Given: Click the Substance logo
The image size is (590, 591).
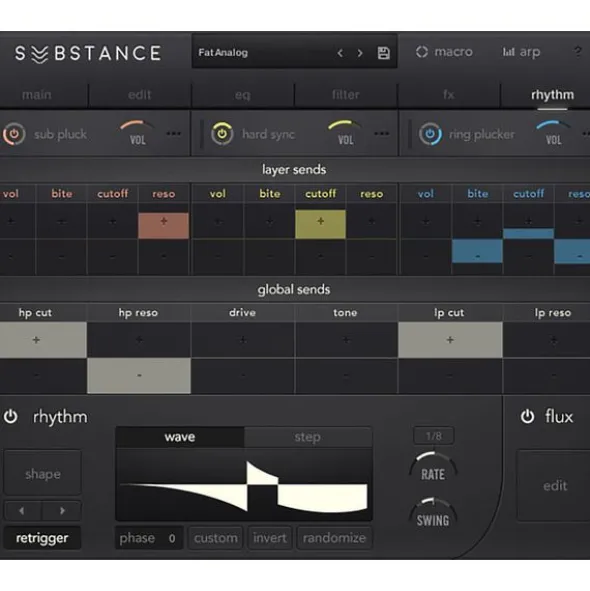Looking at the screenshot, I should (88, 53).
